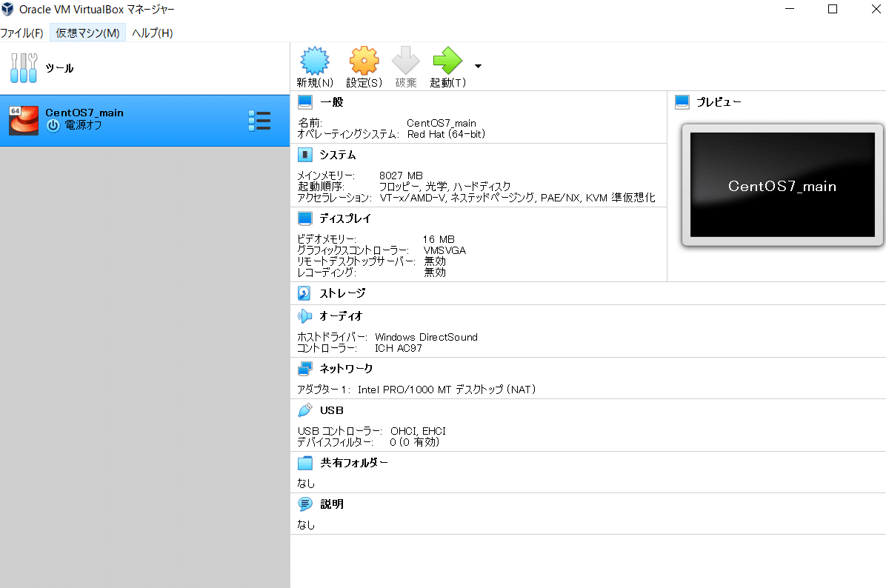Click the OHCI, EHCI USB controller value
Image resolution: width=886 pixels, height=588 pixels.
coord(418,431)
